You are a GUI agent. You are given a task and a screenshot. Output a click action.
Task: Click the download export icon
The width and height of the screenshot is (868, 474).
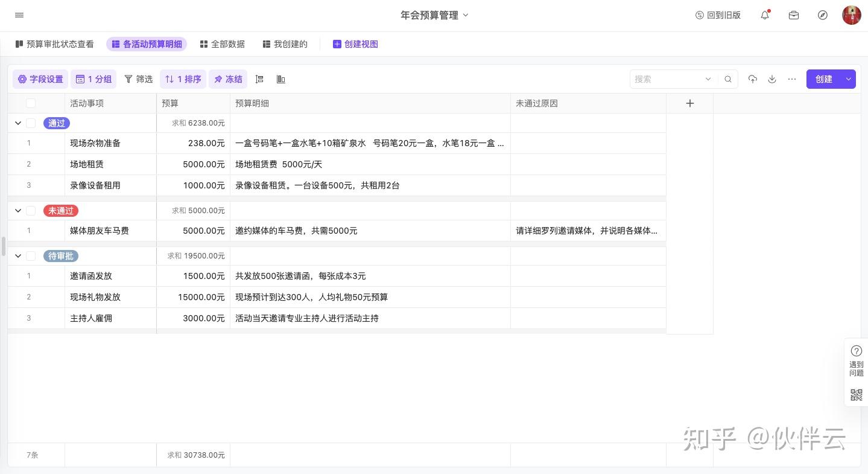[x=771, y=79]
